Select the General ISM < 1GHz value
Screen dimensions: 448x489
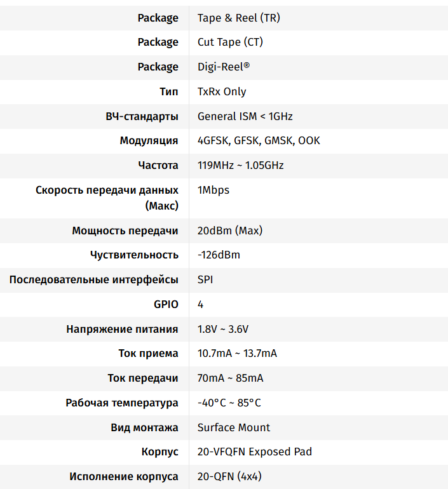(x=245, y=116)
